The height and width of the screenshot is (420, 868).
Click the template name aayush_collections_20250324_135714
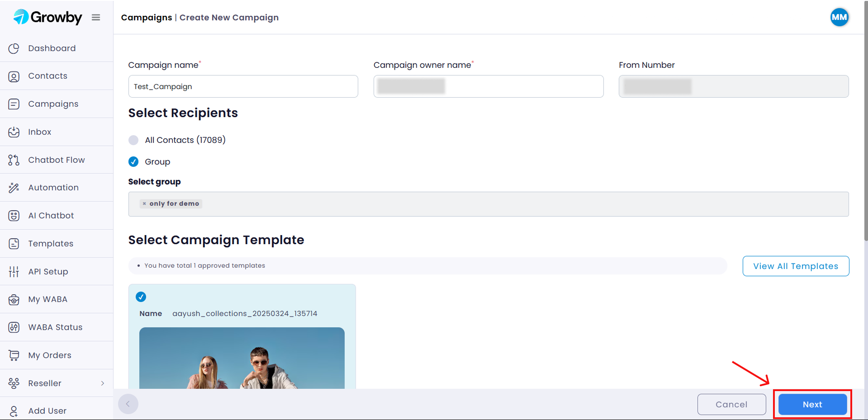[x=245, y=314]
